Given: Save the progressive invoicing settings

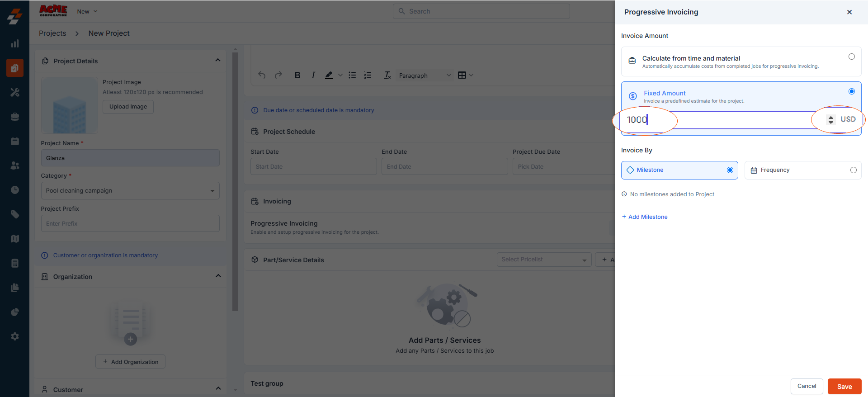Looking at the screenshot, I should [844, 386].
